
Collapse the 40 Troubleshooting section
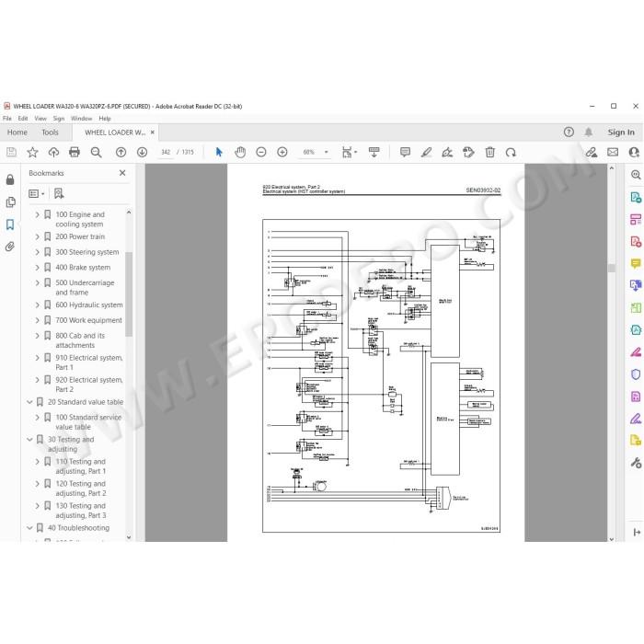[x=29, y=528]
